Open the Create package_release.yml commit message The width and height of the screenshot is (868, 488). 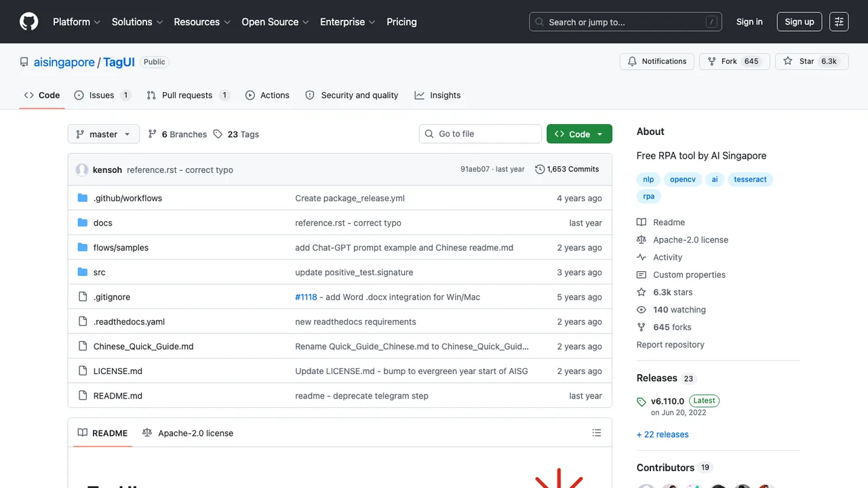click(x=350, y=198)
